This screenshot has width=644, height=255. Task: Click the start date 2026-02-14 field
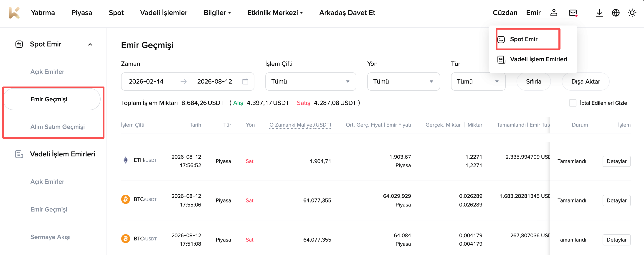tap(146, 82)
